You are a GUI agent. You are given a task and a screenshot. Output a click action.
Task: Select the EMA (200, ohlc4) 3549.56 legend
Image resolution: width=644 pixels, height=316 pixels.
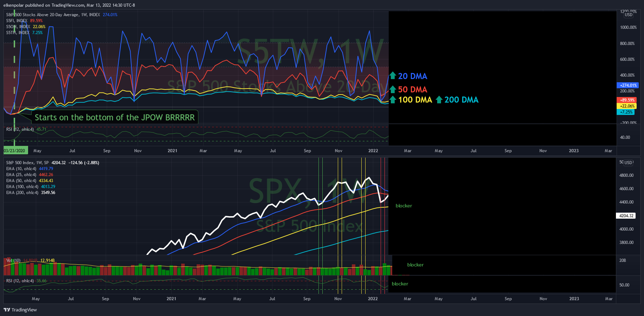(x=31, y=193)
